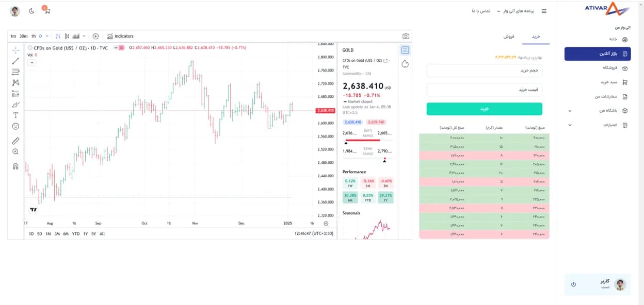This screenshot has height=305, width=644.
Task: Activate the zoom in tool
Action: click(15, 151)
